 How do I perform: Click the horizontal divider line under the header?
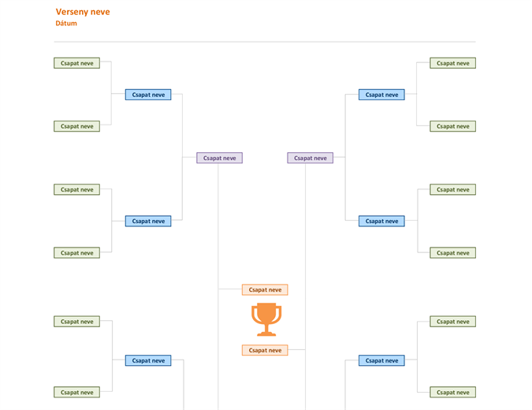(x=265, y=42)
